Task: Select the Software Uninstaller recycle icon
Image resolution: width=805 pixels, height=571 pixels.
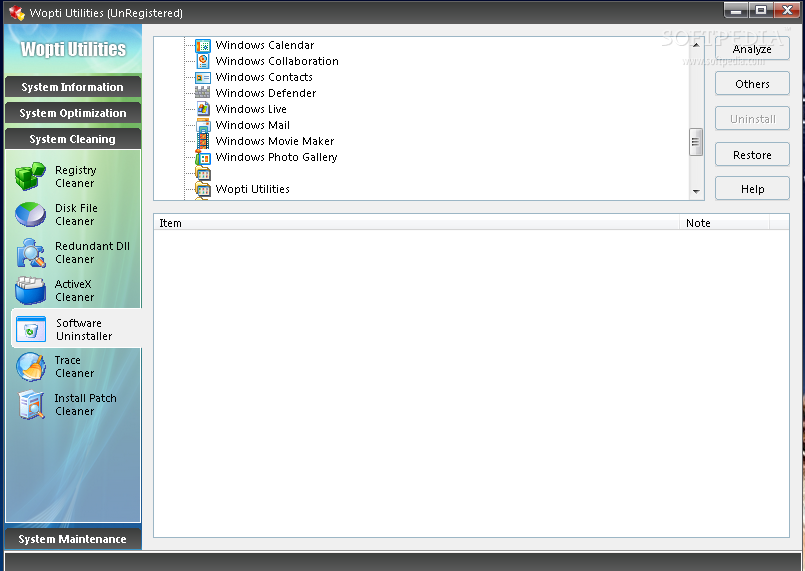Action: point(31,329)
